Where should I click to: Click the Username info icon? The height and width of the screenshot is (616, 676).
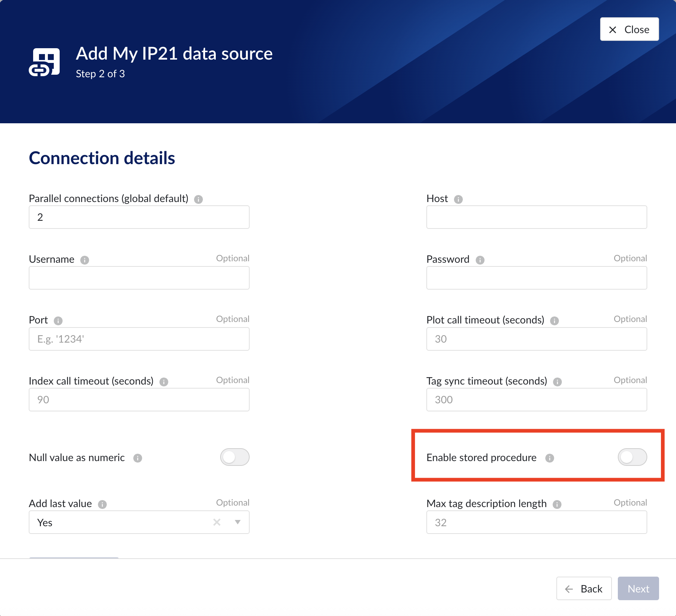coord(85,260)
